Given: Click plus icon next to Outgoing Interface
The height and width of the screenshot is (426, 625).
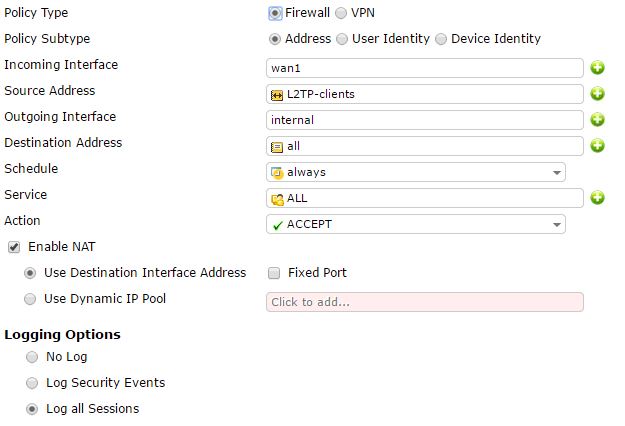Looking at the screenshot, I should pyautogui.click(x=597, y=120).
